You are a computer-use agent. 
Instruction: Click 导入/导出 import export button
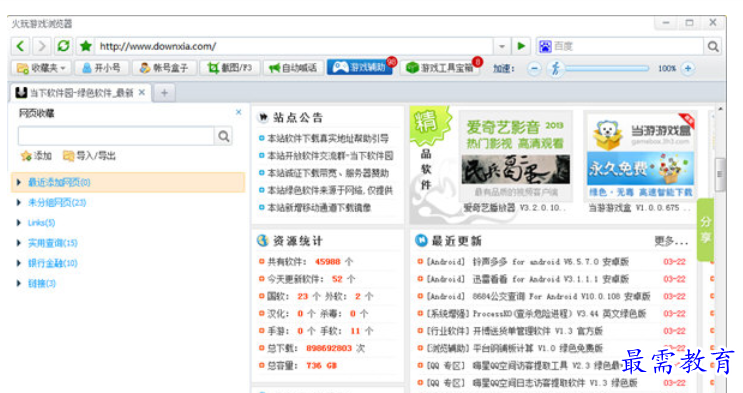[90, 155]
